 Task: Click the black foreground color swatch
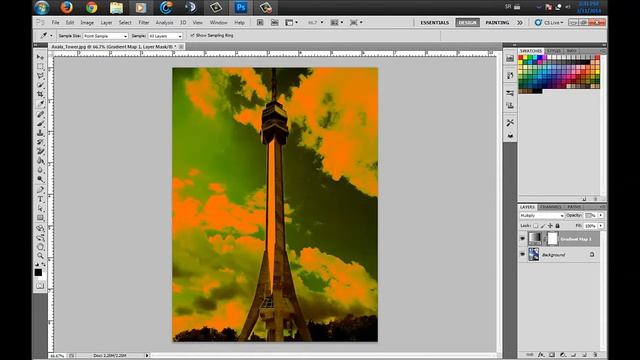(38, 272)
